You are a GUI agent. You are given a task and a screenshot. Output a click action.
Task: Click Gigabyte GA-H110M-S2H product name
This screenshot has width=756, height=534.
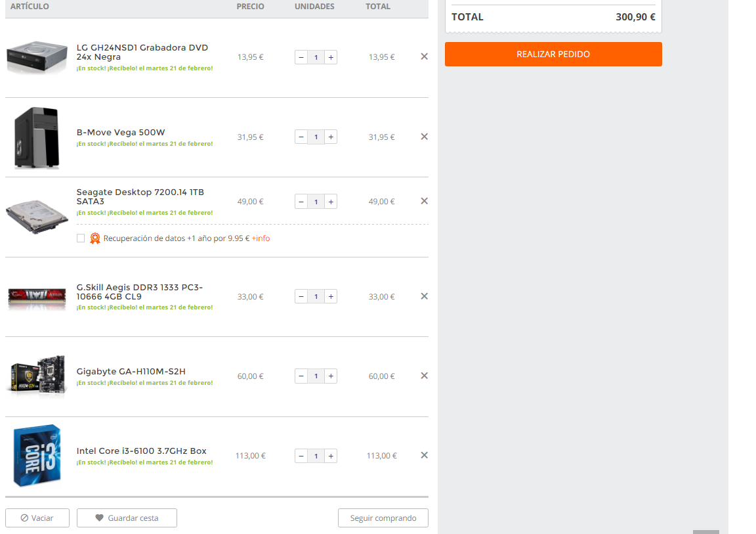[x=131, y=372]
